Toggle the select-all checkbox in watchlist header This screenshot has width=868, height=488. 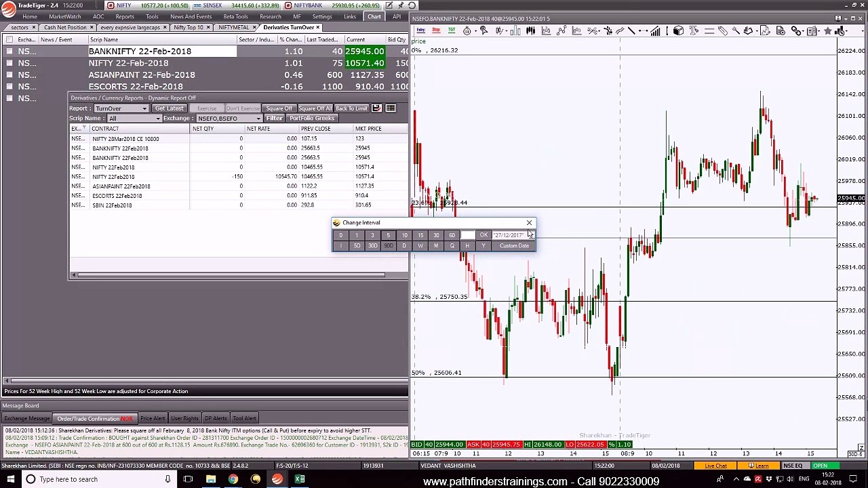9,39
